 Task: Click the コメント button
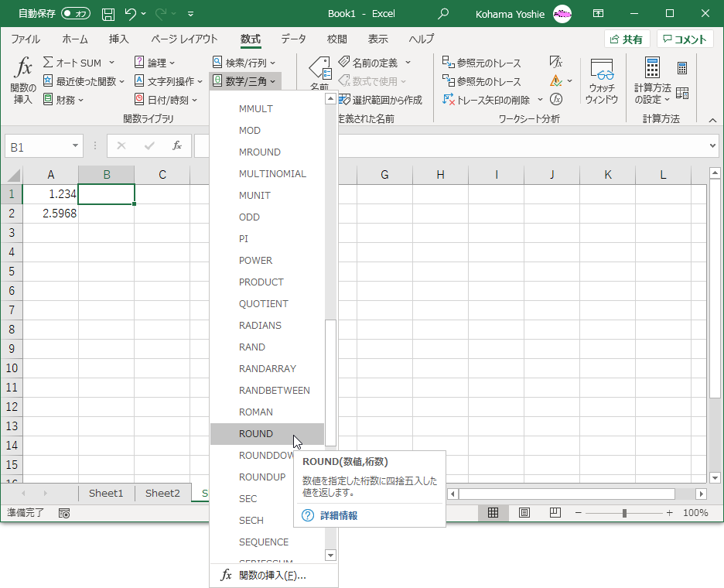click(x=685, y=39)
